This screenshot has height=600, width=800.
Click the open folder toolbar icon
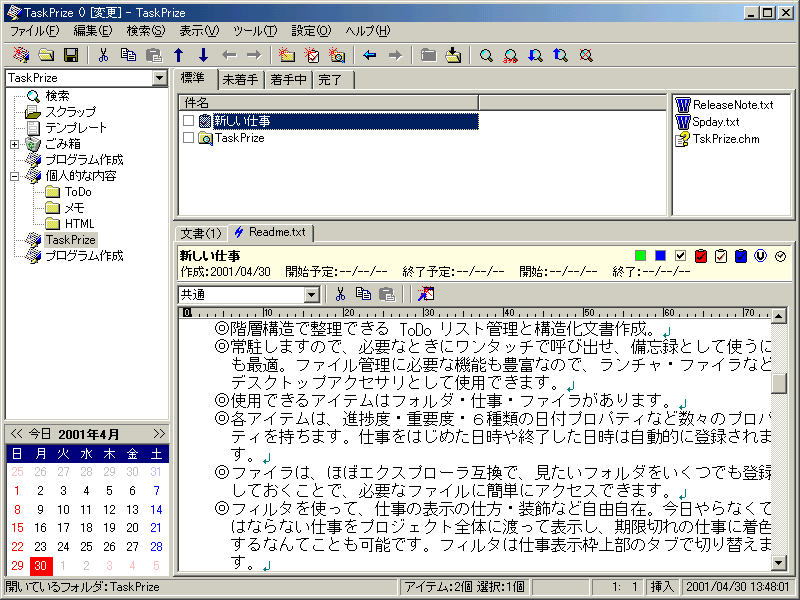[46, 55]
